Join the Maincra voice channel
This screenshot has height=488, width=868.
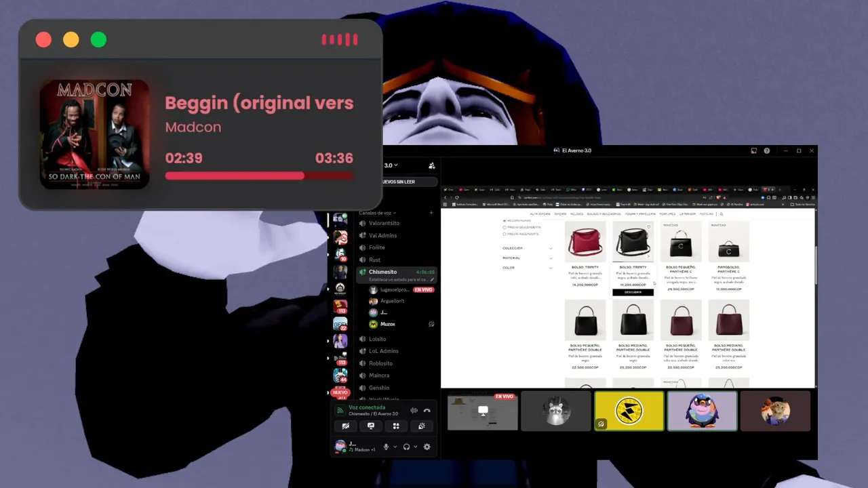point(396,375)
